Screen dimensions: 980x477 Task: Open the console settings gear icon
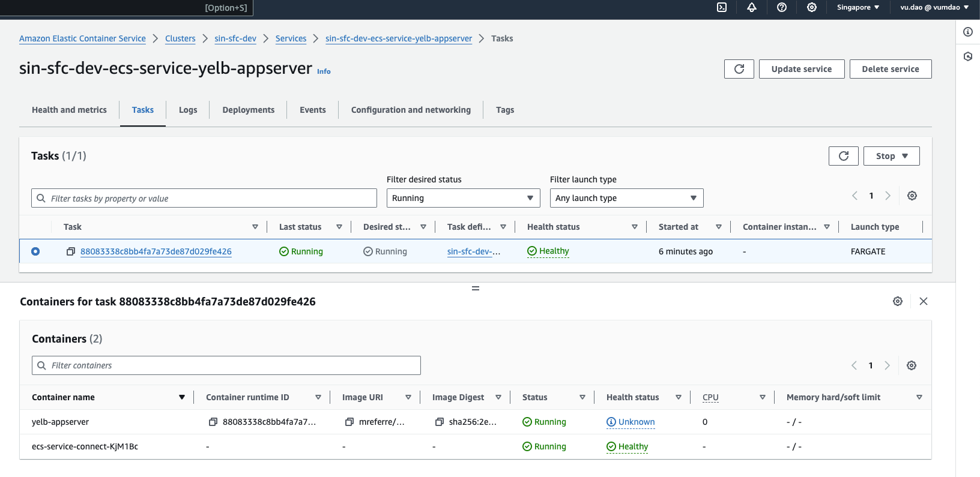tap(812, 7)
